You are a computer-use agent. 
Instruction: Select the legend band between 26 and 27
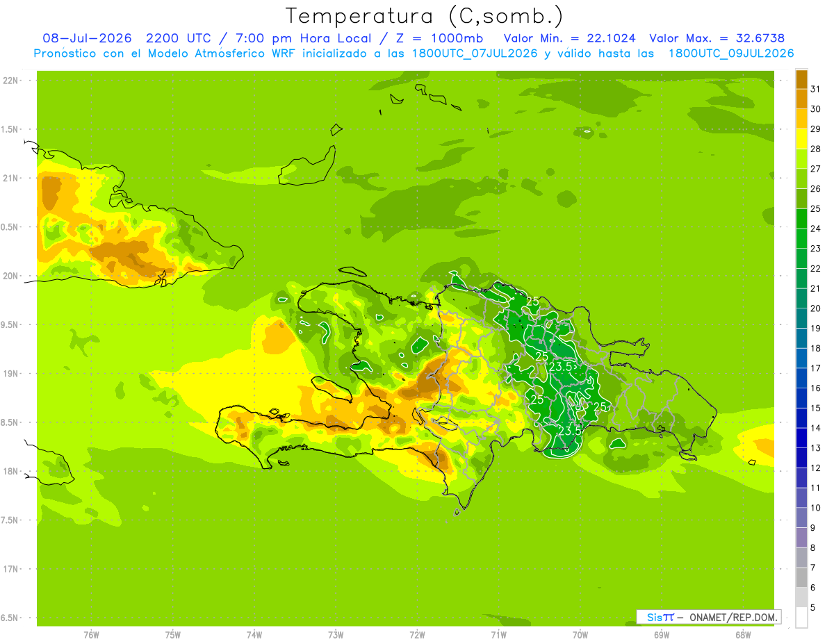pos(801,179)
